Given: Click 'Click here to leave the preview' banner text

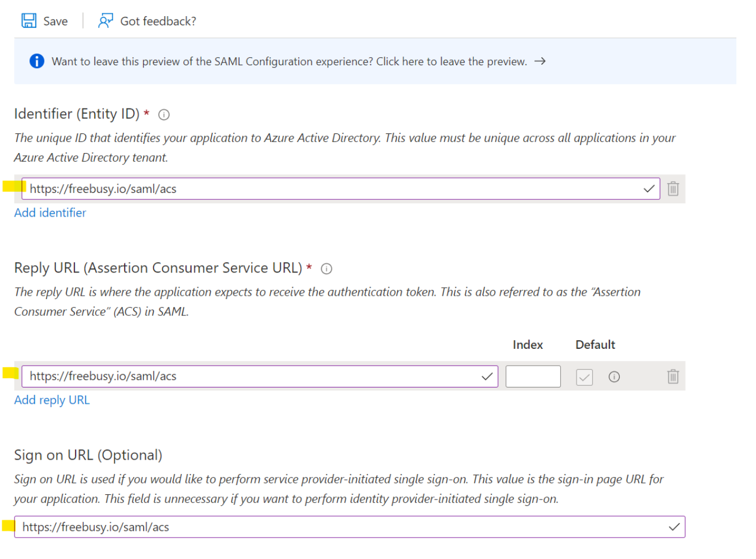Looking at the screenshot, I should (x=451, y=61).
